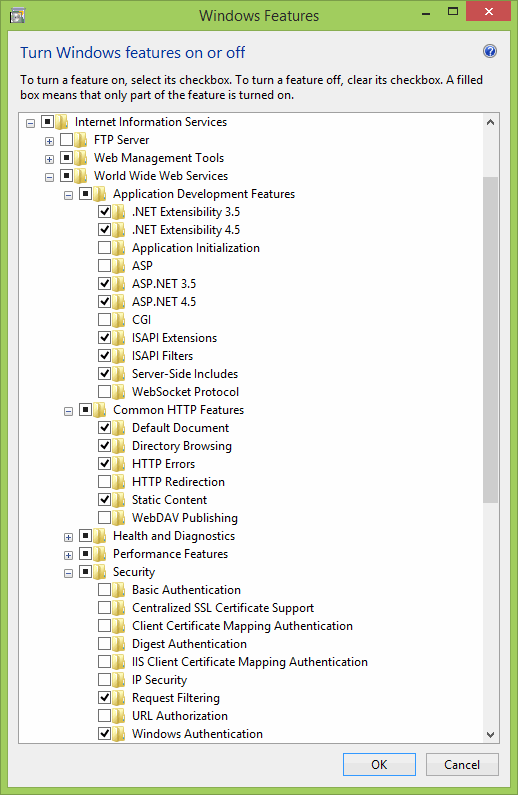Screen dimensions: 518x795
Task: Click the FTP Server folder icon
Action: (x=81, y=139)
